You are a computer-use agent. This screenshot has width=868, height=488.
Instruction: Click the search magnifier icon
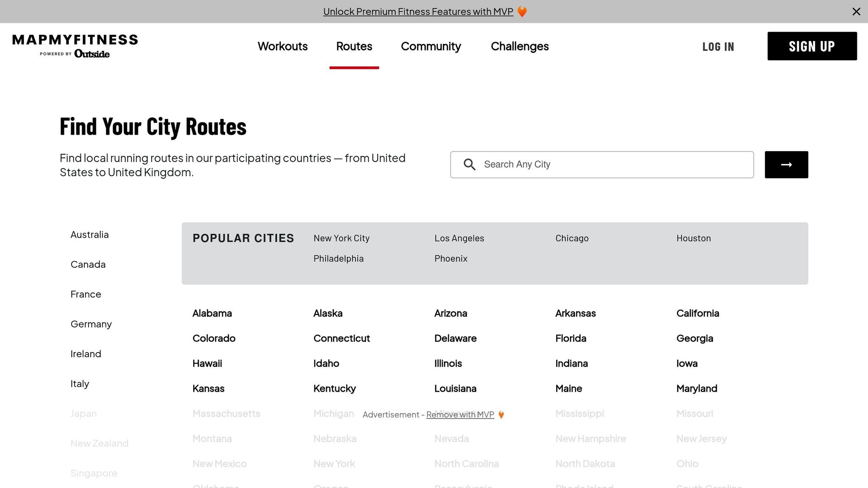470,164
